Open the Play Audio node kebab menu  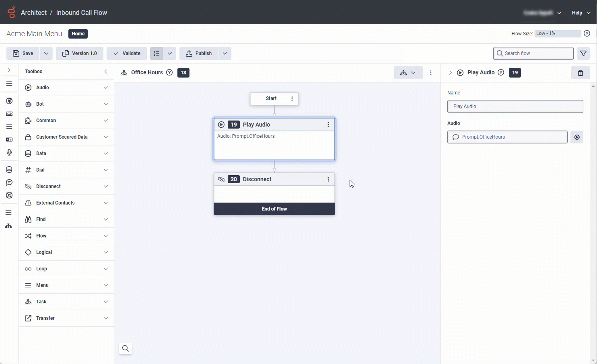328,125
